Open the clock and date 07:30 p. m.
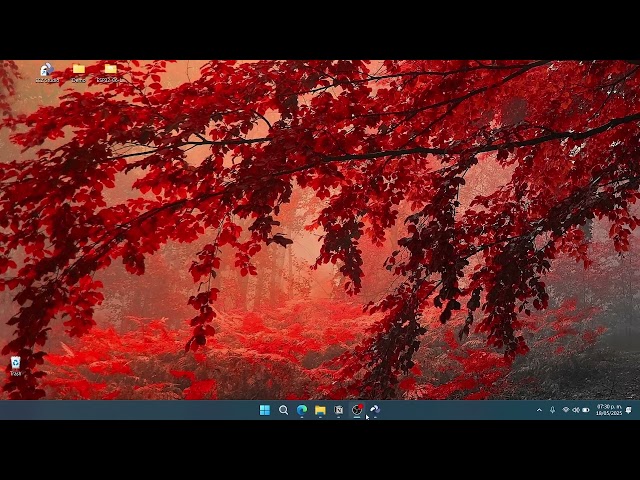This screenshot has width=640, height=480. pyautogui.click(x=609, y=410)
